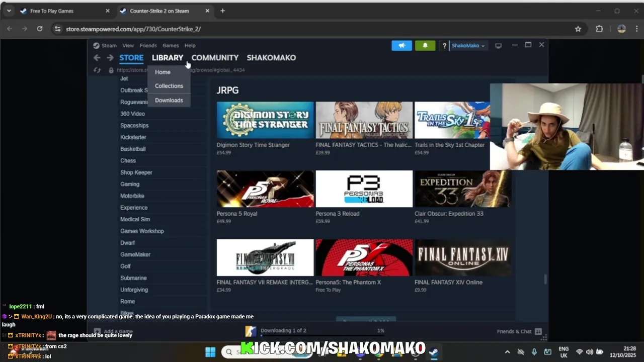Click FINAL FANTASY VII REMAKE title text

tap(265, 282)
